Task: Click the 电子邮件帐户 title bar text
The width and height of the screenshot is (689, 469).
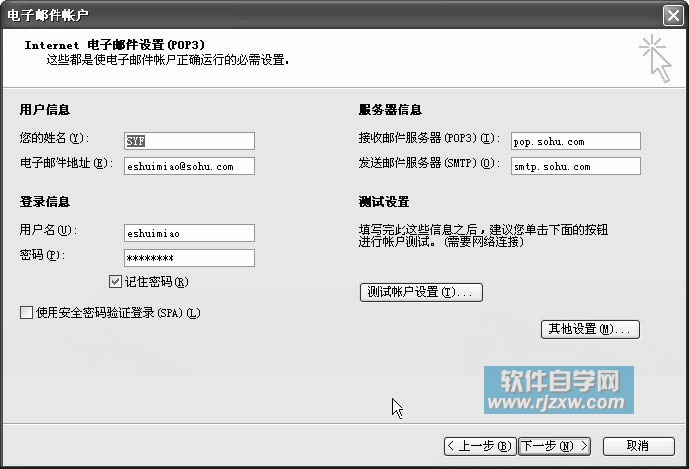Action: (48, 15)
